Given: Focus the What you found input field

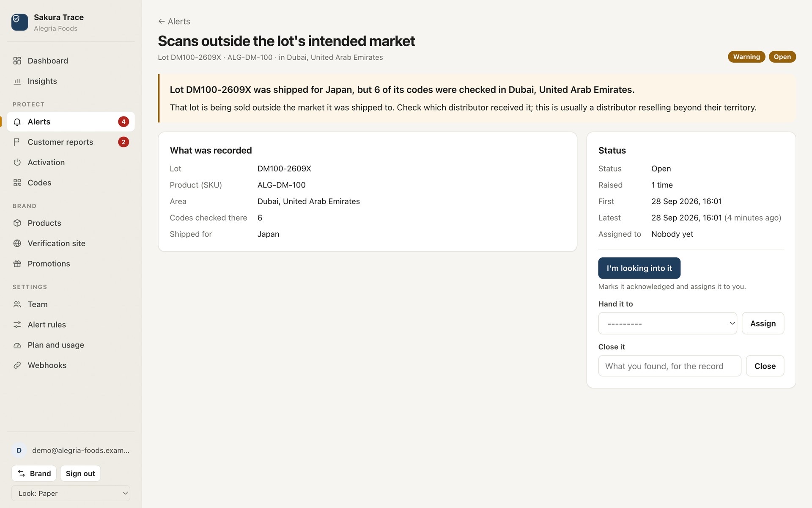Looking at the screenshot, I should click(669, 366).
